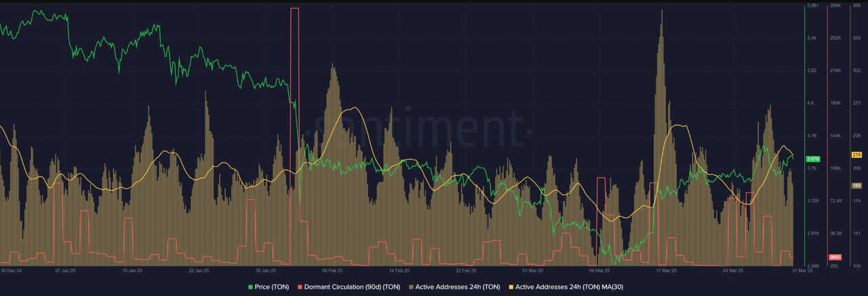Click the 141 active addresses axis value

click(x=856, y=233)
